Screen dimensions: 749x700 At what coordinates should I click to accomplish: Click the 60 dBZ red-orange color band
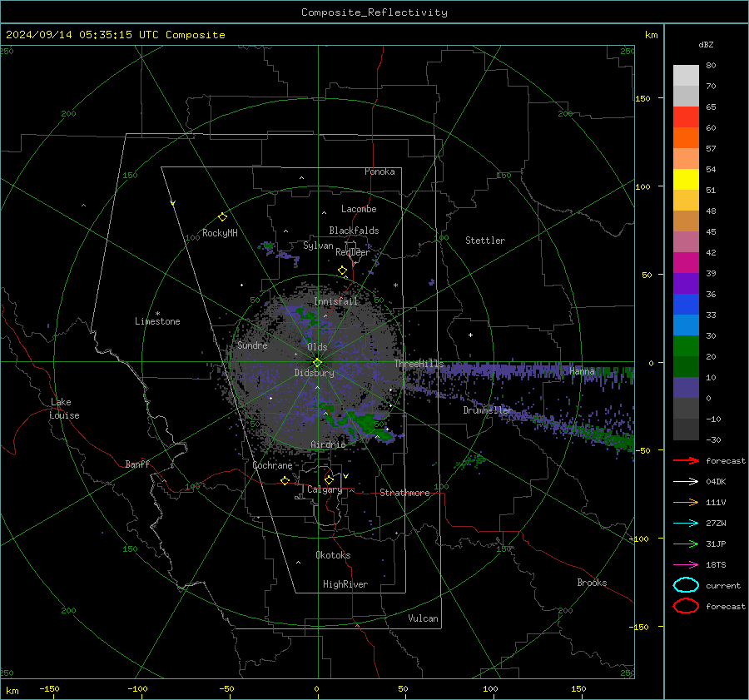click(x=686, y=117)
